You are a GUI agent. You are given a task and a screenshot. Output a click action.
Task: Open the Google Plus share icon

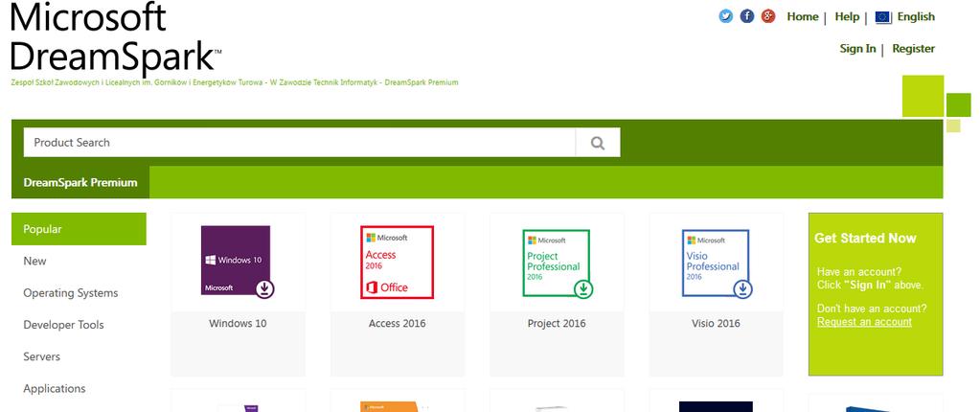(x=768, y=16)
